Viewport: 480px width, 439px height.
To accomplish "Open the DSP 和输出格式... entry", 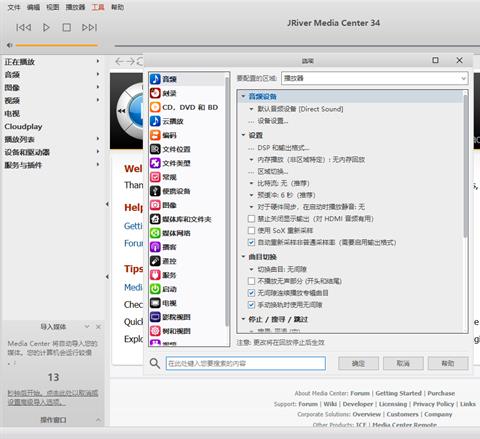I will tap(283, 148).
